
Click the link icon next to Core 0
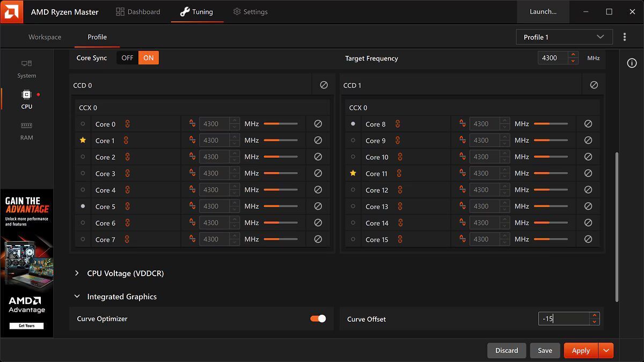pyautogui.click(x=127, y=124)
